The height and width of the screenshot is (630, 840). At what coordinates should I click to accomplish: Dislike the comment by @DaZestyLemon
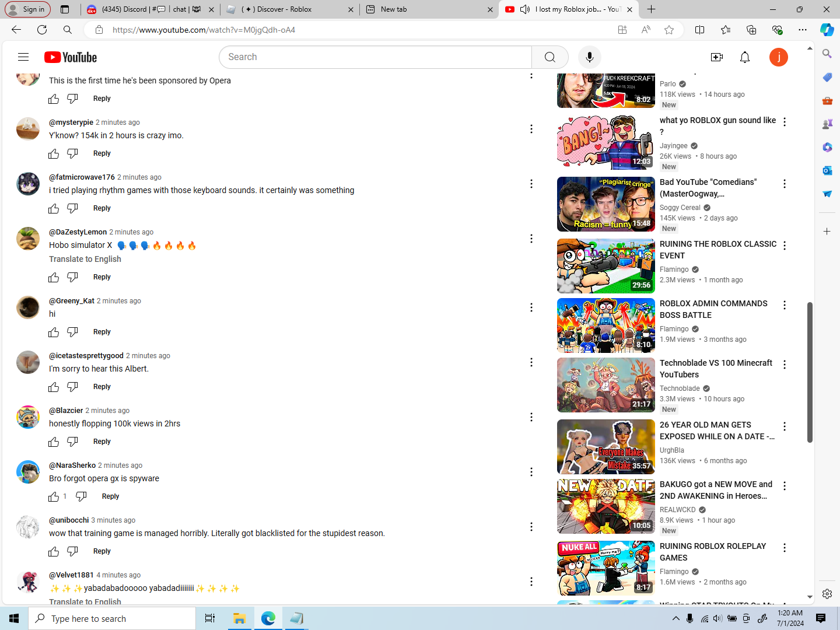coord(72,277)
